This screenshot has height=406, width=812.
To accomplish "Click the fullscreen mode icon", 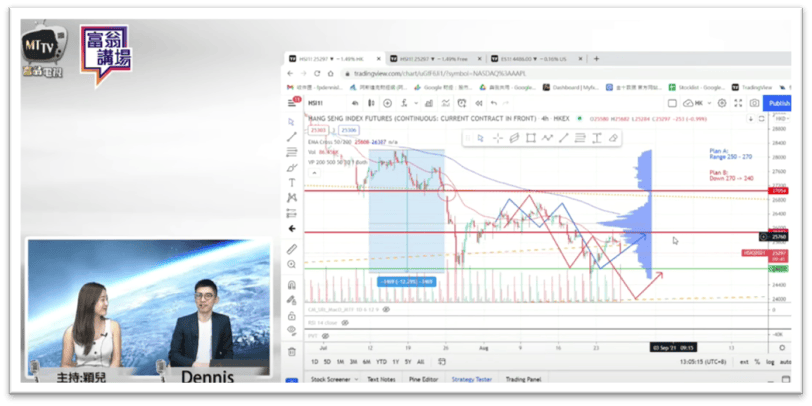I will point(738,103).
